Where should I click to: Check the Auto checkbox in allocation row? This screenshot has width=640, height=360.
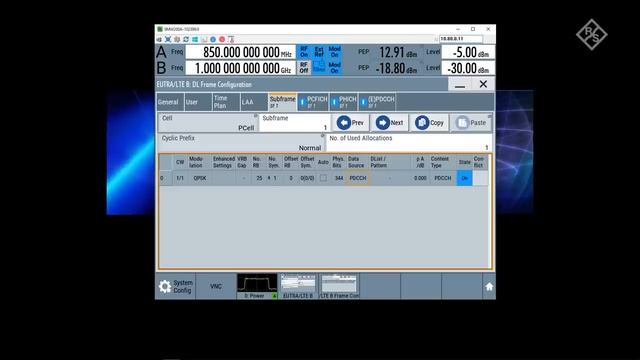323,178
